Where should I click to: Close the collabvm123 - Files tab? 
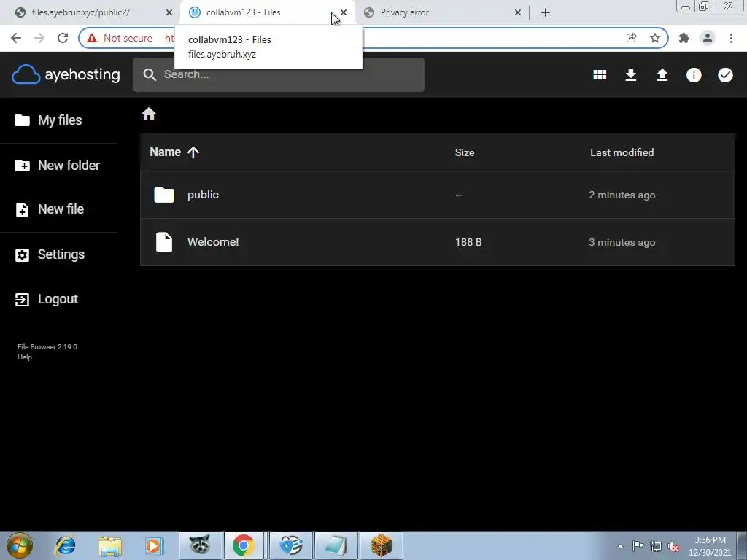pyautogui.click(x=344, y=12)
